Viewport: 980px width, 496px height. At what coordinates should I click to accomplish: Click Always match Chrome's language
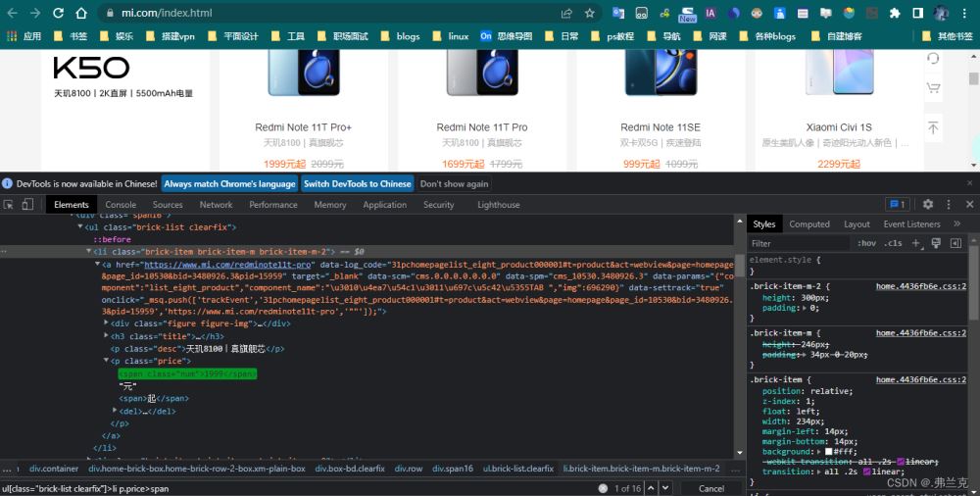pos(229,184)
